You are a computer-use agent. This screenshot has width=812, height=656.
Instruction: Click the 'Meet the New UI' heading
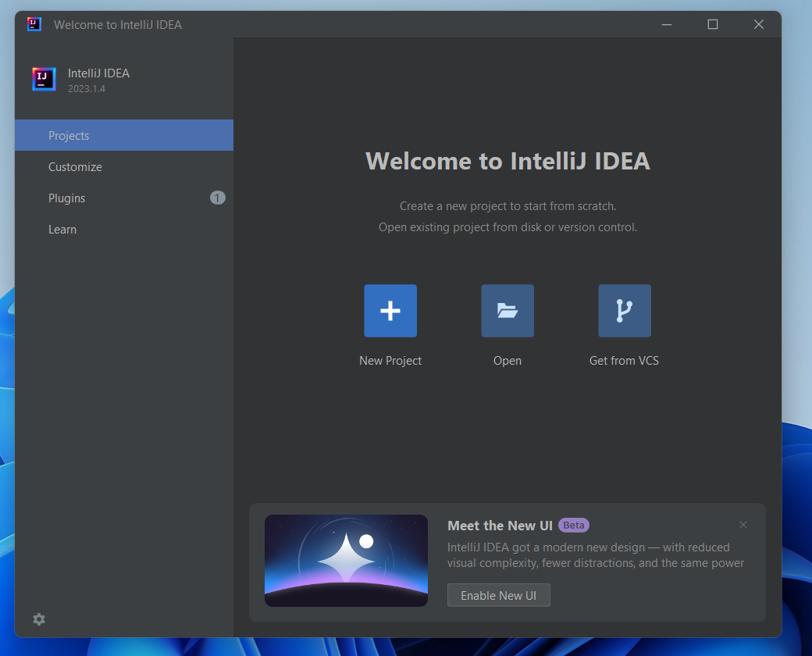pyautogui.click(x=500, y=526)
